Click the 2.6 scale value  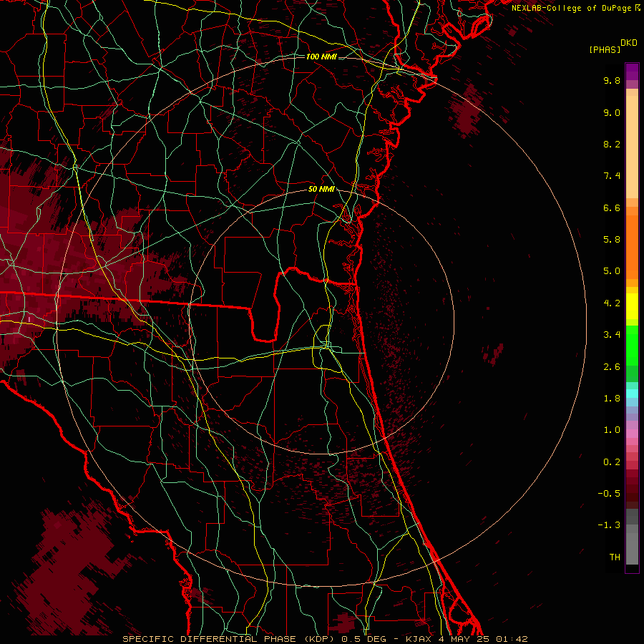click(x=612, y=366)
